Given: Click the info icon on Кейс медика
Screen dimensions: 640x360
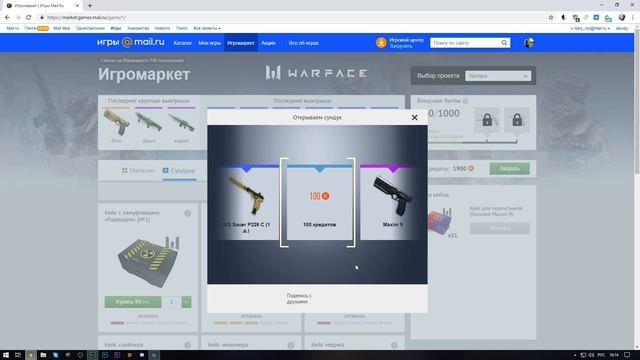Looking at the screenshot, I should click(394, 345).
